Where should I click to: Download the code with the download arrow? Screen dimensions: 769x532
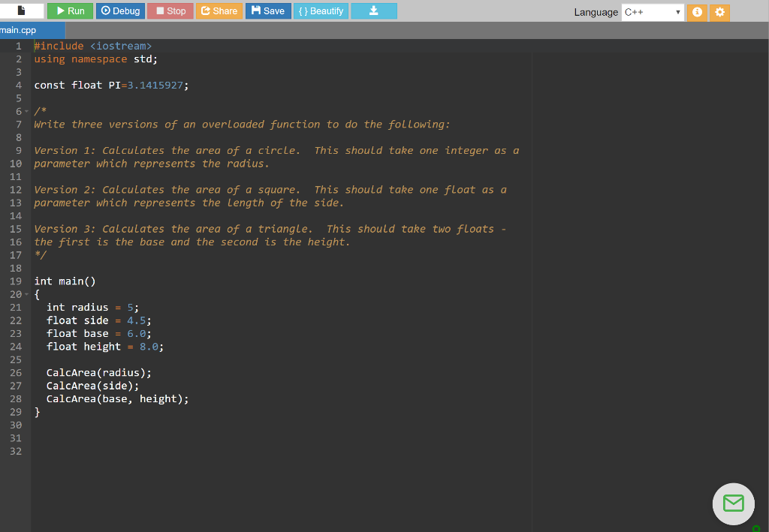tap(373, 11)
